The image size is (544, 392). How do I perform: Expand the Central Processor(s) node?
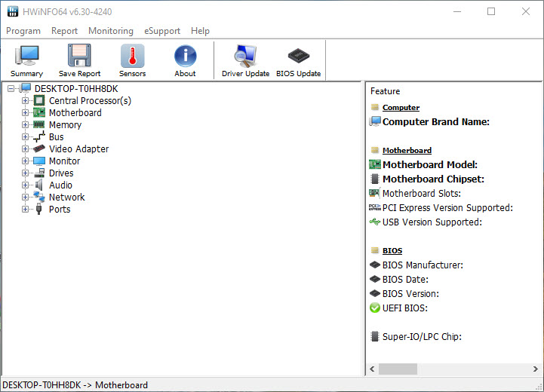(25, 101)
